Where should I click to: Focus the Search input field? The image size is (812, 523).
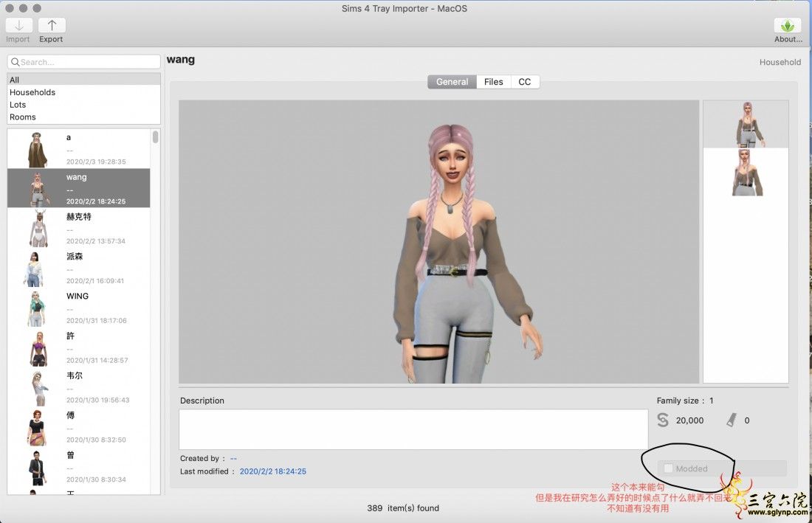point(84,61)
